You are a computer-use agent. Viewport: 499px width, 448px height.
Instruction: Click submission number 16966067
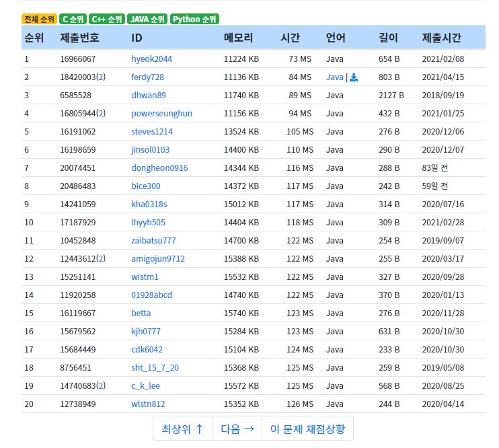click(x=77, y=59)
